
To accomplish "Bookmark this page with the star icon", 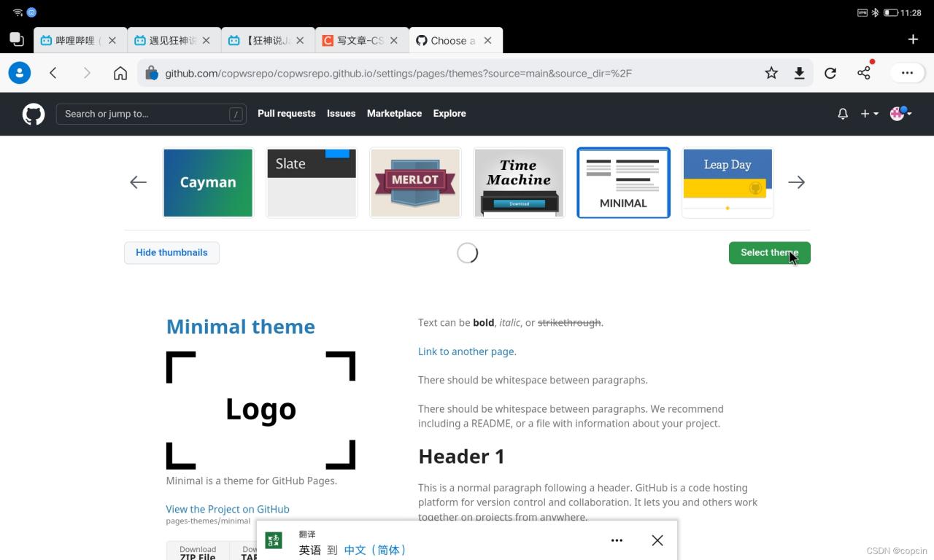I will click(x=771, y=73).
